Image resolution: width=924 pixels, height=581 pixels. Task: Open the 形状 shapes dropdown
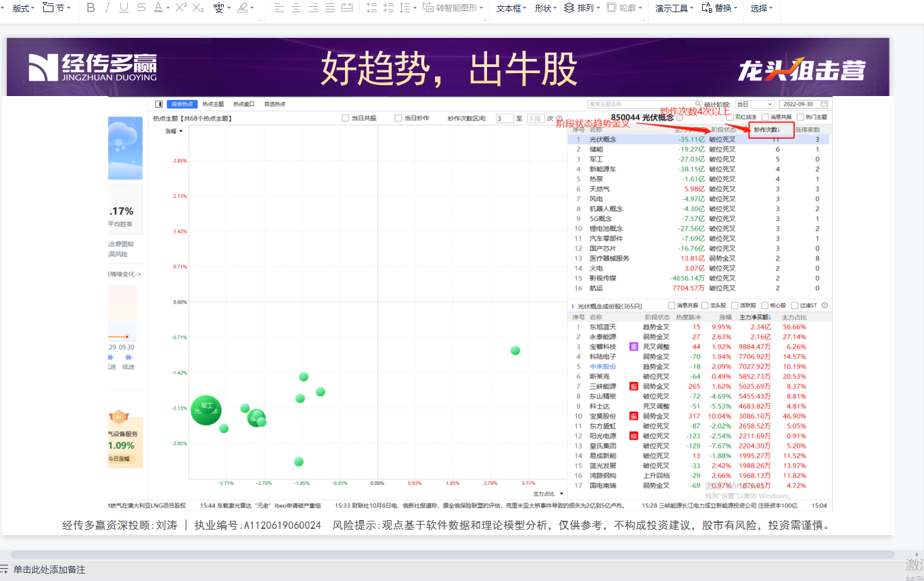click(x=545, y=8)
